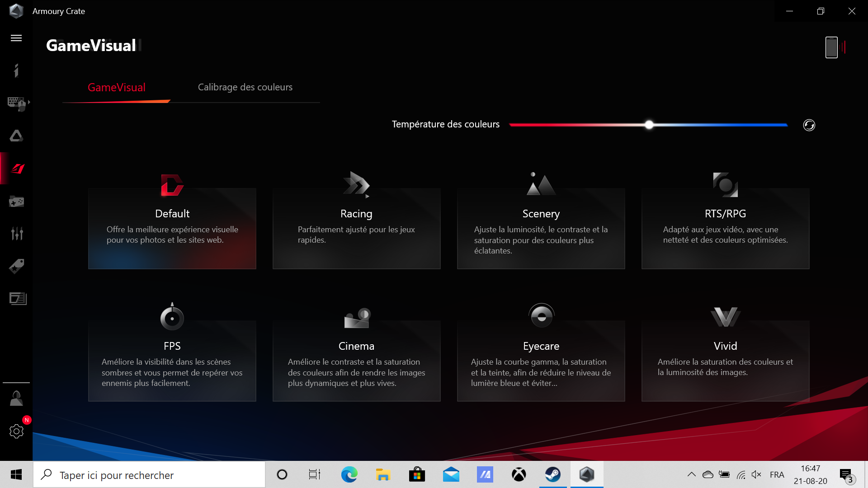
Task: Open the Action Center notifications icon
Action: (847, 475)
